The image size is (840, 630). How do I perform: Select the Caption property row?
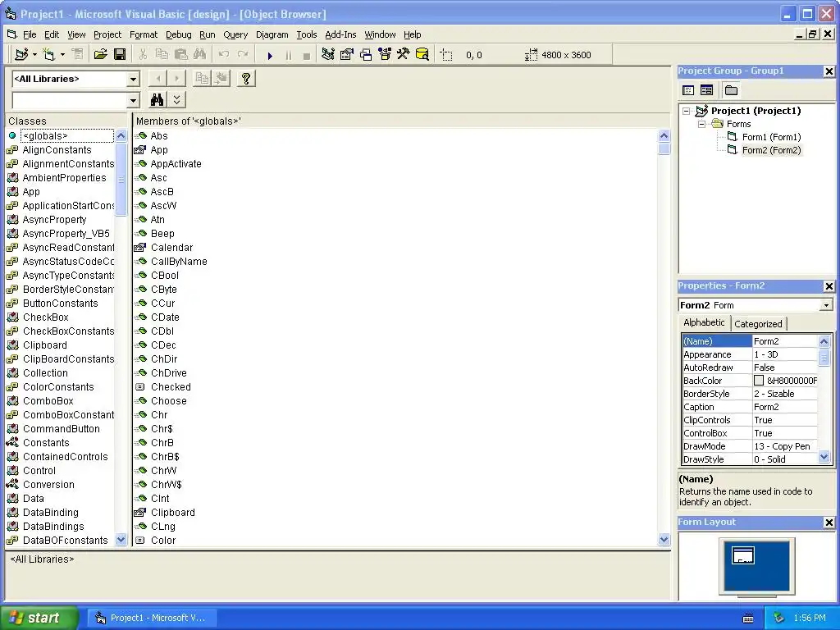point(750,407)
